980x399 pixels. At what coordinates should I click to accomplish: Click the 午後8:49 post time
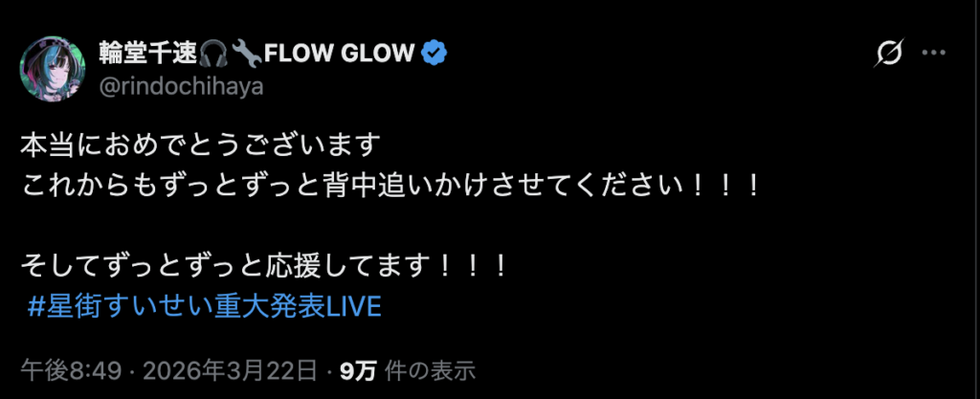click(71, 371)
